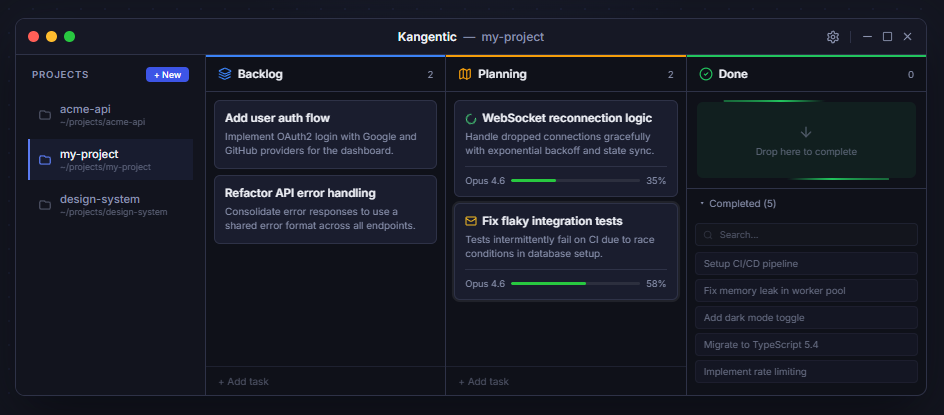Click the 35% progress bar on WebSocket card

point(575,181)
